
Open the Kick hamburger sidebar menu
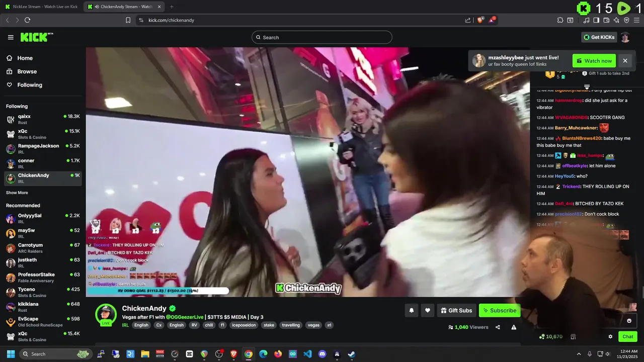[11, 37]
